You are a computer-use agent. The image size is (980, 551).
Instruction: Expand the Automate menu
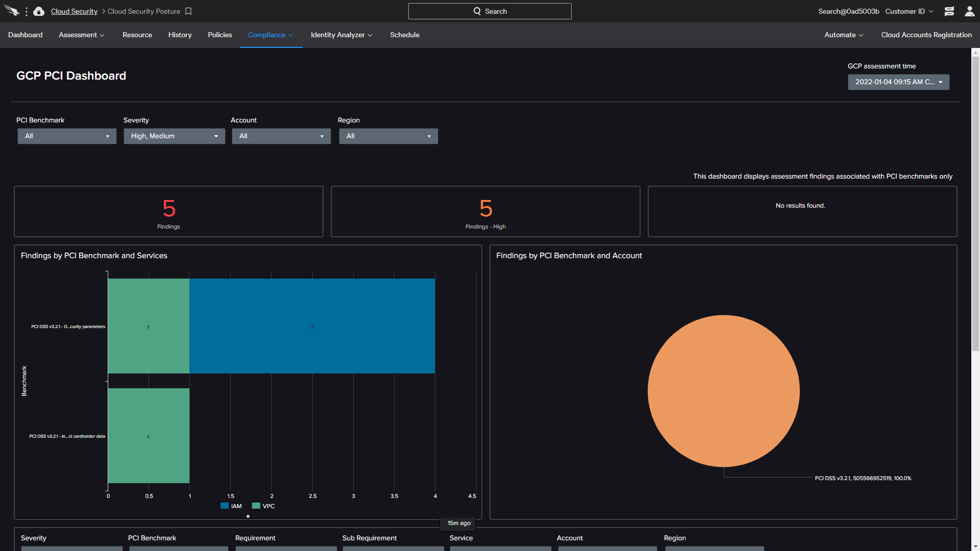pyautogui.click(x=844, y=35)
